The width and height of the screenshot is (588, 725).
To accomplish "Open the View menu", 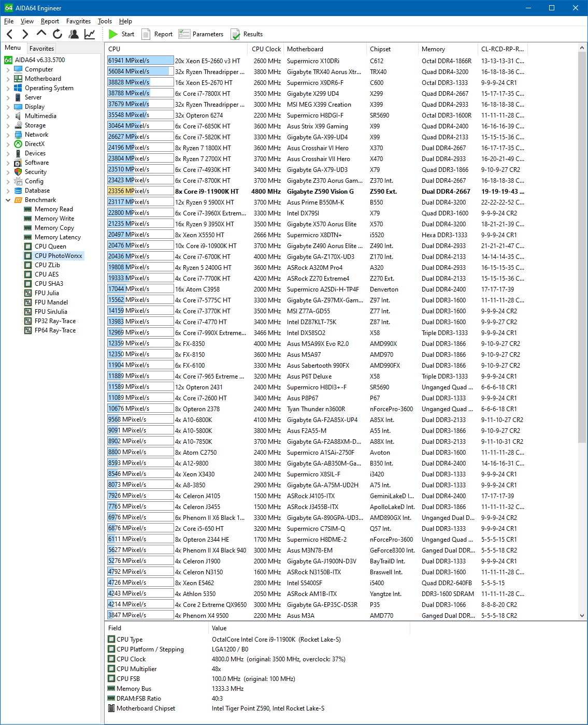I will pos(27,21).
